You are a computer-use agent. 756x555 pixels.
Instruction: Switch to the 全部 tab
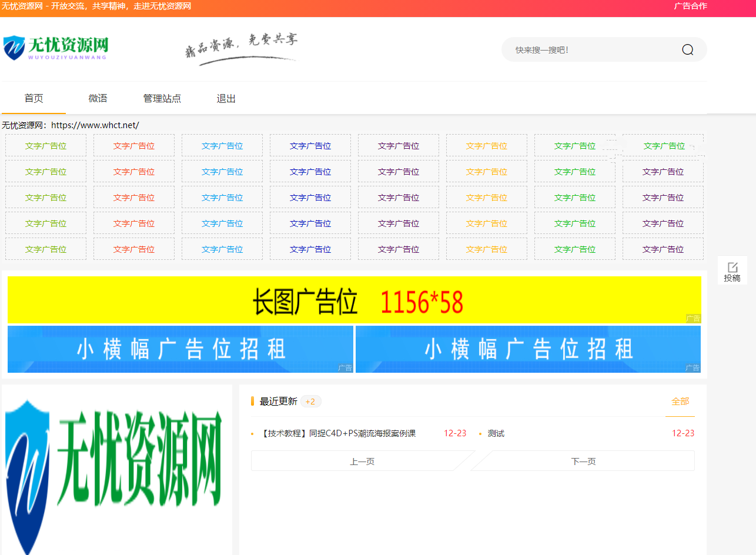point(680,402)
